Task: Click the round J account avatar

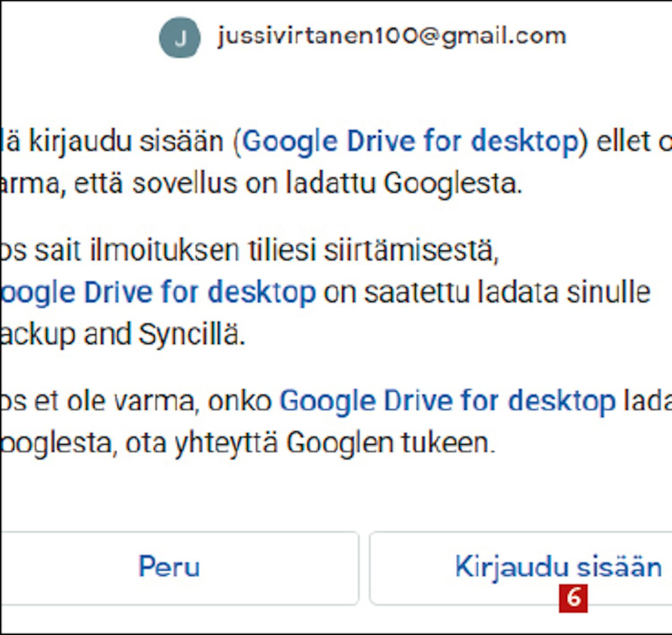Action: click(x=180, y=38)
